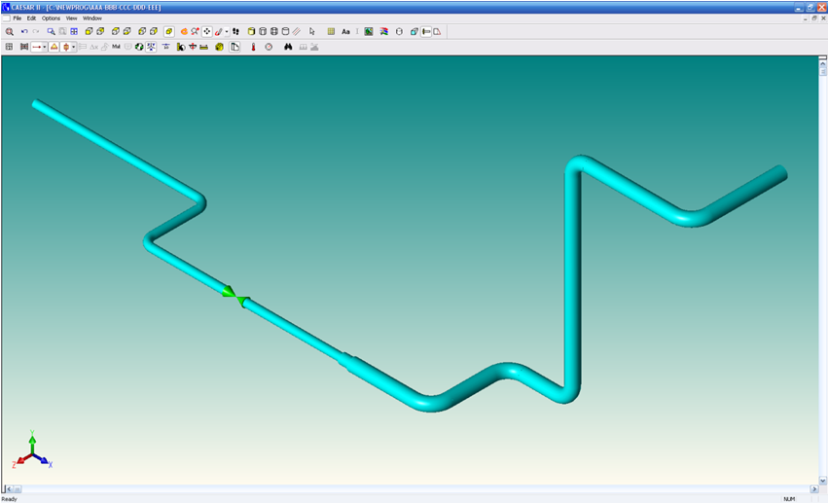Toggle the pipe element display button

(426, 32)
